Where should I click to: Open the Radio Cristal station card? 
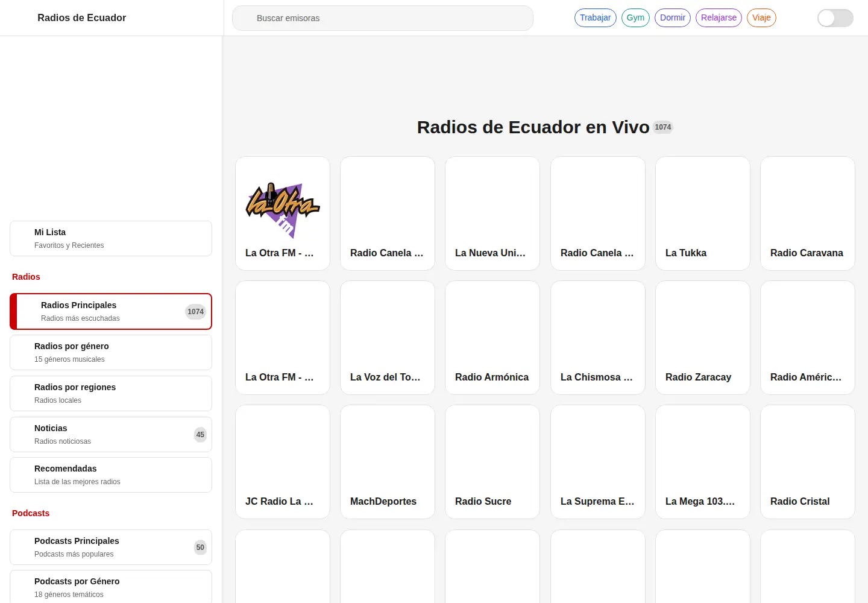[808, 462]
